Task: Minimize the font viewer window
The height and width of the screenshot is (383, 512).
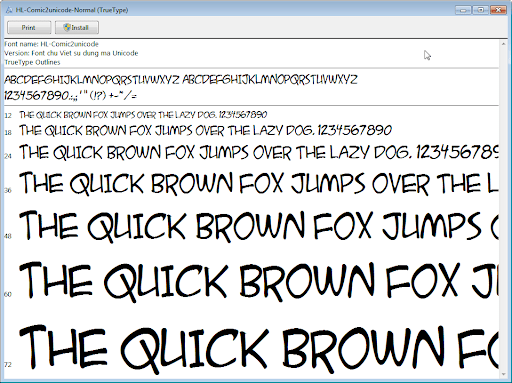Action: point(463,10)
